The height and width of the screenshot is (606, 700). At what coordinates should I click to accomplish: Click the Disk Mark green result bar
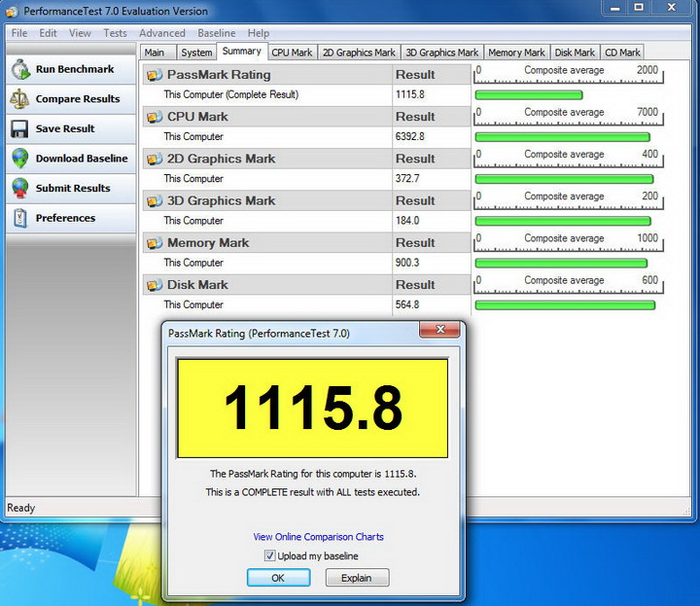point(565,305)
